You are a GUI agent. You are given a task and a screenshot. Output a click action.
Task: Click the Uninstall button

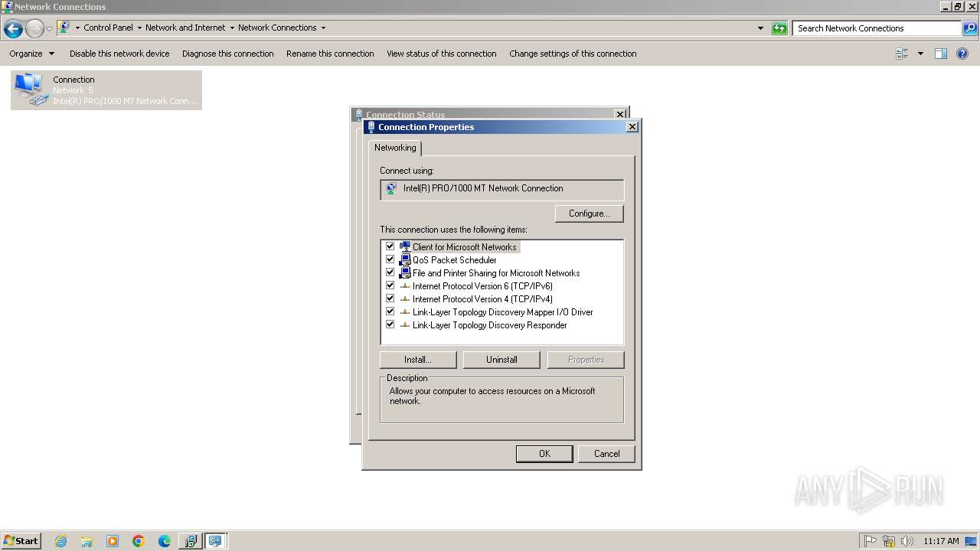(501, 360)
